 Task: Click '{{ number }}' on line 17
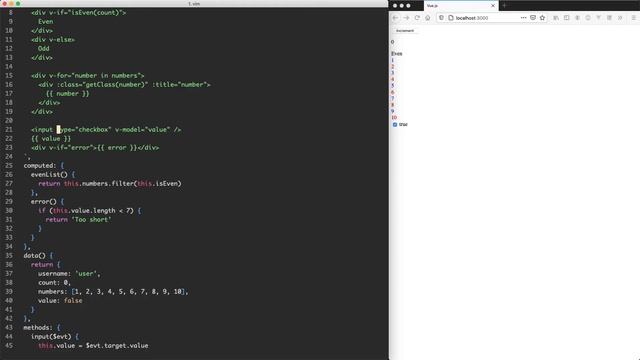tap(67, 93)
